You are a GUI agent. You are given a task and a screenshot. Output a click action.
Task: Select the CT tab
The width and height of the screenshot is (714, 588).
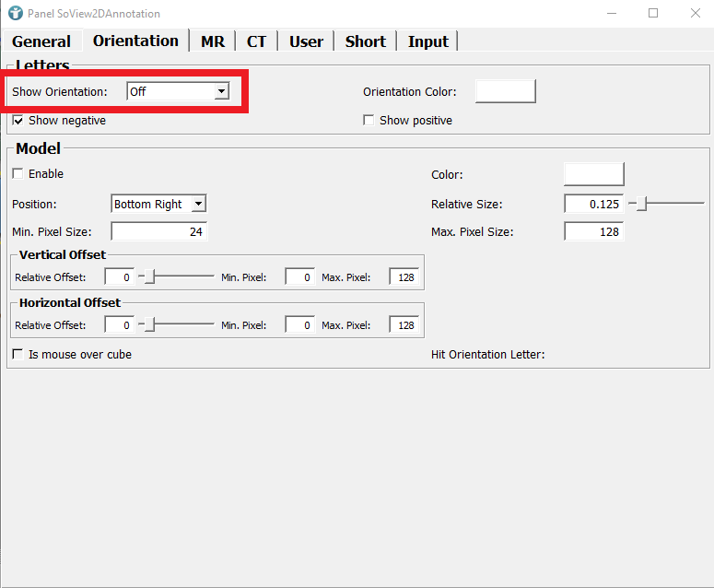tap(256, 41)
